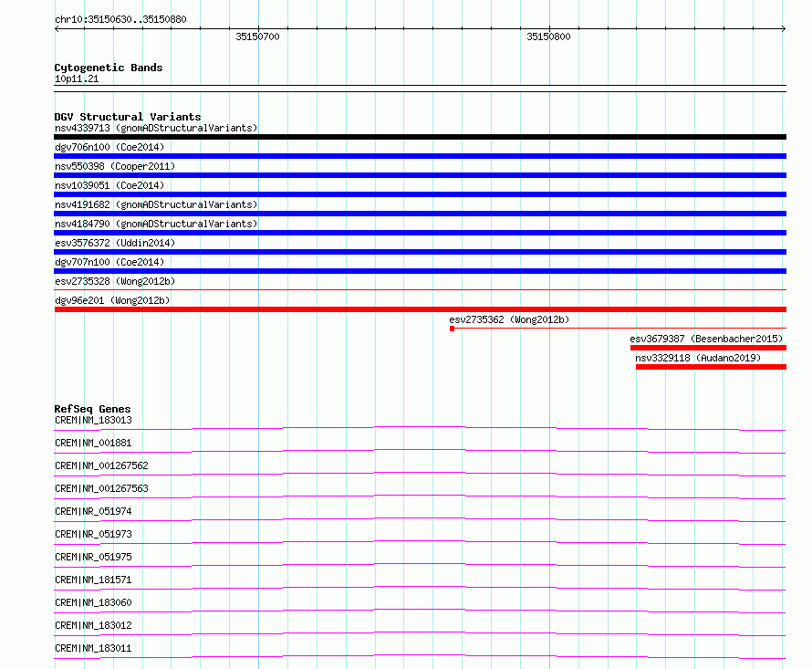Click the blue bar under nsv4184790

420,233
